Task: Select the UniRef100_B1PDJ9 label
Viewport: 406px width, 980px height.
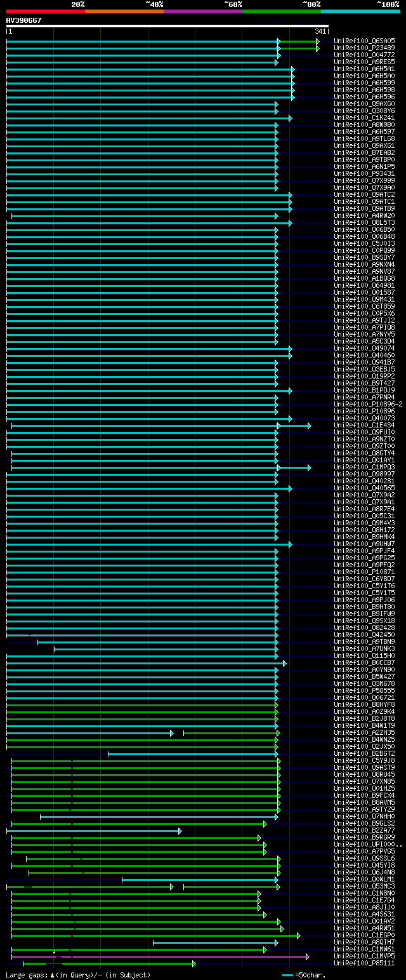Action: [364, 390]
